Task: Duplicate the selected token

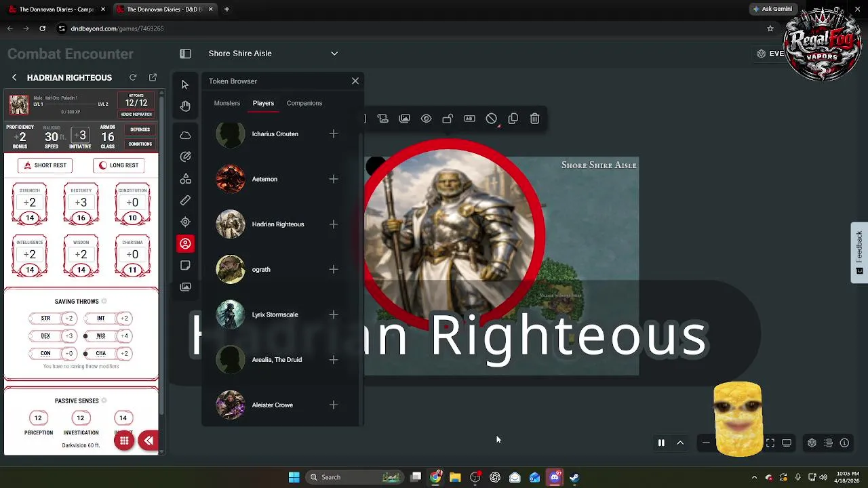Action: point(513,119)
